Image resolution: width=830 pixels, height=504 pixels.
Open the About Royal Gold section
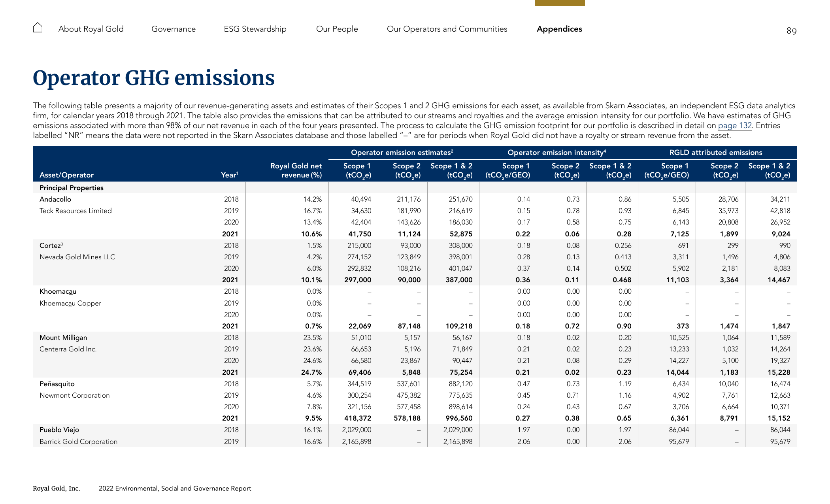pyautogui.click(x=91, y=29)
